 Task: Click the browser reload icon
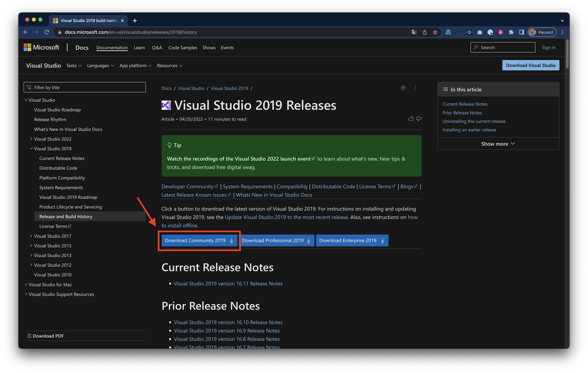[47, 32]
